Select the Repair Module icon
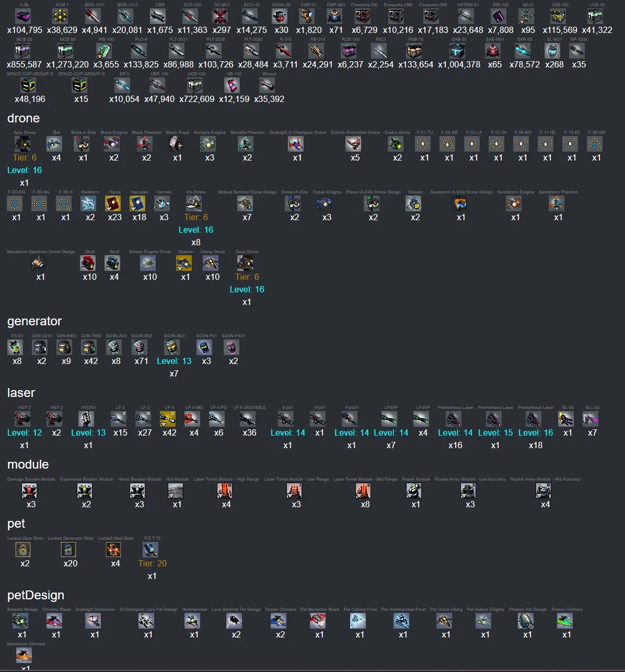 (x=415, y=491)
